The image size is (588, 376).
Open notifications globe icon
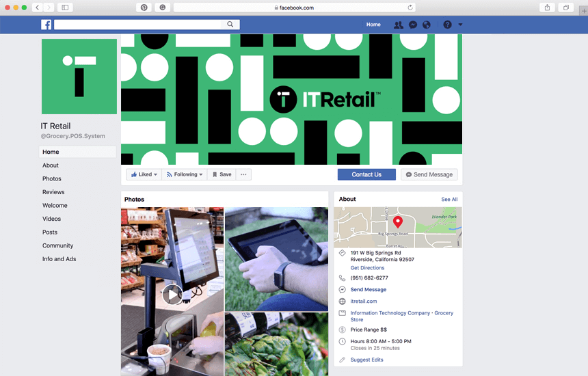point(427,25)
